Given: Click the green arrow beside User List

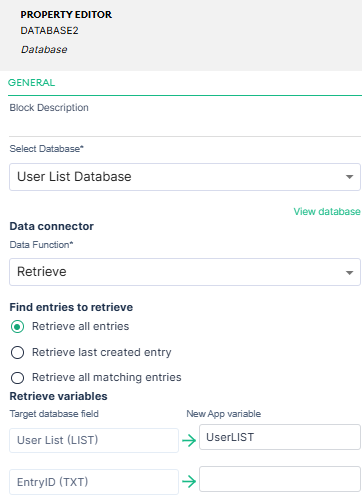Looking at the screenshot, I should point(189,440).
